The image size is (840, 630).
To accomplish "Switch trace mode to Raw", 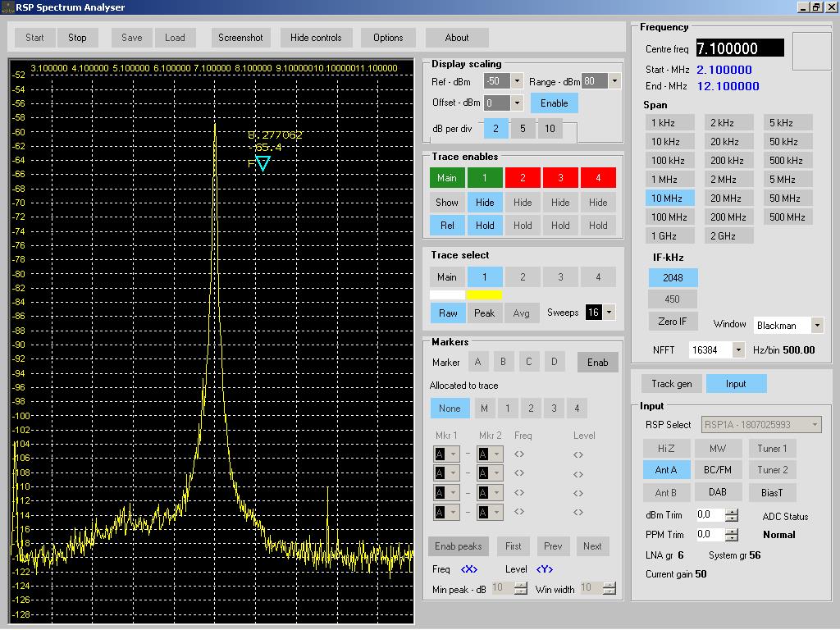I will [448, 313].
